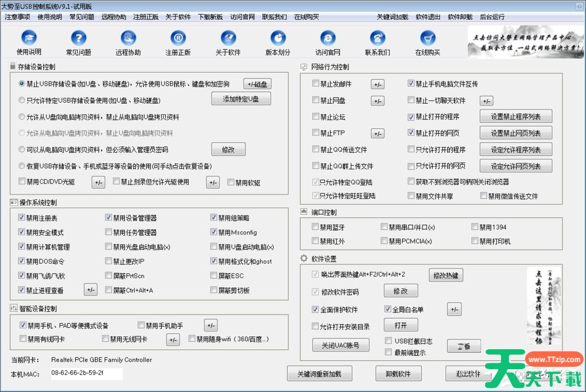Enable the 禁用蓝牙 checkbox
Viewport: 586px width, 392px height.
coord(316,227)
